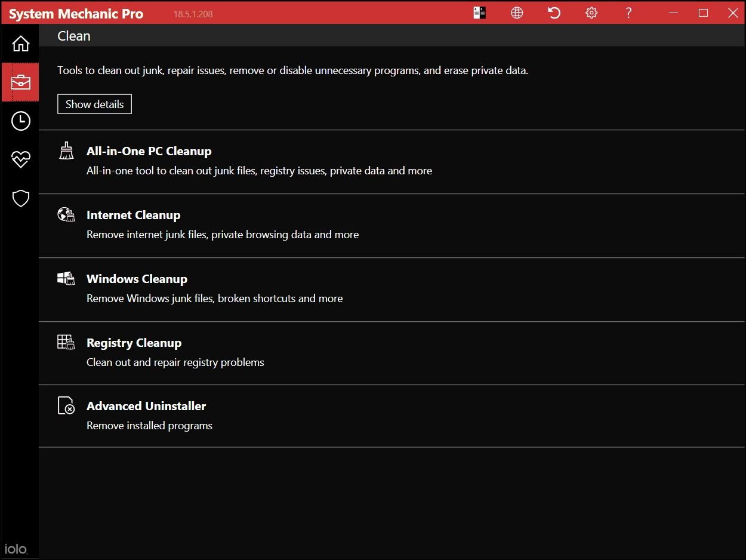Viewport: 746px width, 560px height.
Task: Click the System Mechanic Pro title text
Action: 76,14
